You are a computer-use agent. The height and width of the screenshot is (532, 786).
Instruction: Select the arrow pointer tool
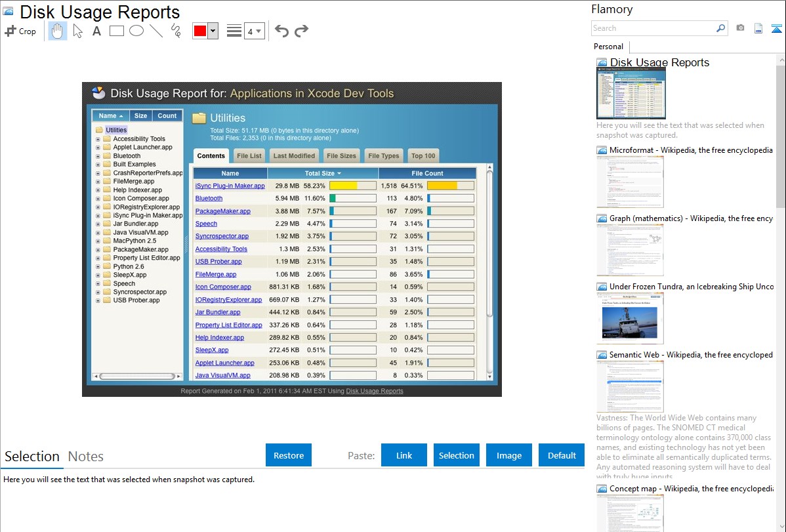pos(77,31)
